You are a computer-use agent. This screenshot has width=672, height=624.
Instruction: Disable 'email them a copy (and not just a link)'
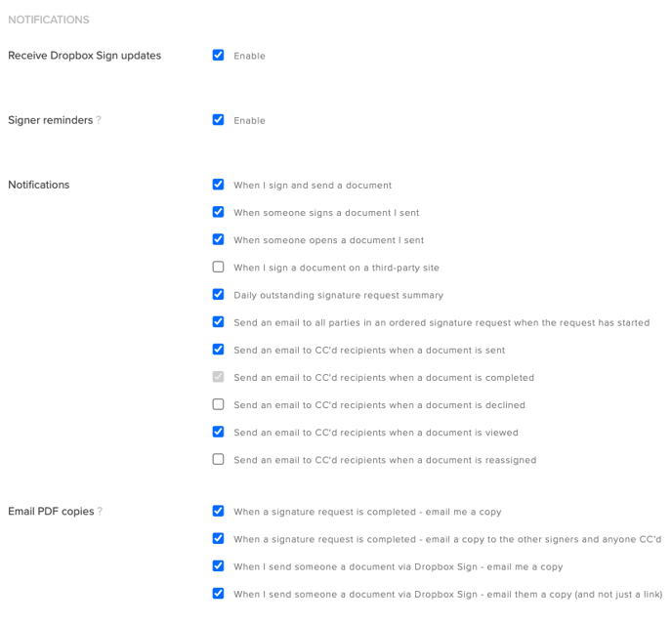(218, 593)
